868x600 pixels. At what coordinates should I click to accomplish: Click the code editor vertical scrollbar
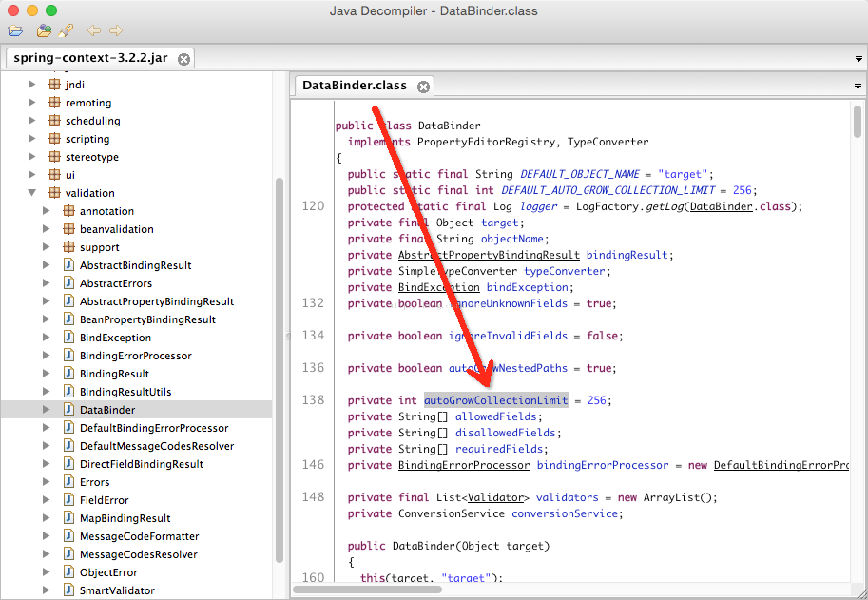coord(857,122)
